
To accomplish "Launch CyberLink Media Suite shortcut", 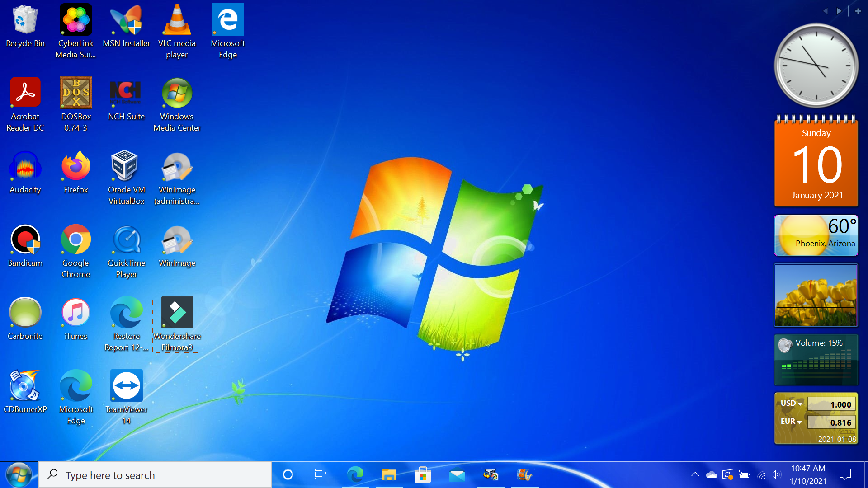I will (75, 31).
